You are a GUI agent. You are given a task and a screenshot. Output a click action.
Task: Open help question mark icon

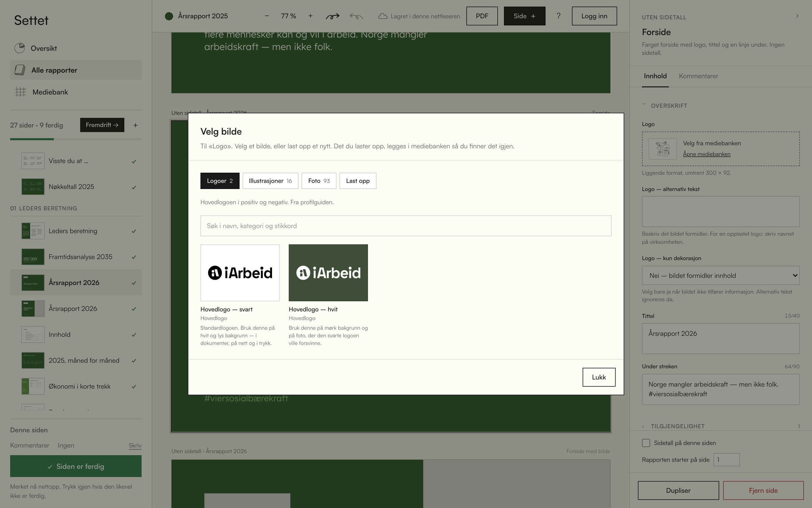coord(558,16)
